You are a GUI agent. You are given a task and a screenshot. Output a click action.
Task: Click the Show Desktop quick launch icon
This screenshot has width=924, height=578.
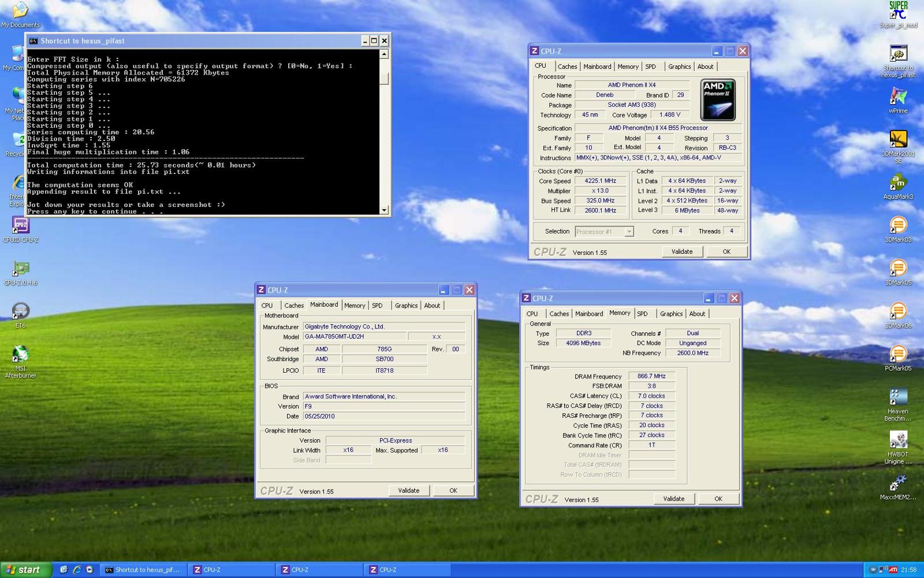tap(64, 569)
